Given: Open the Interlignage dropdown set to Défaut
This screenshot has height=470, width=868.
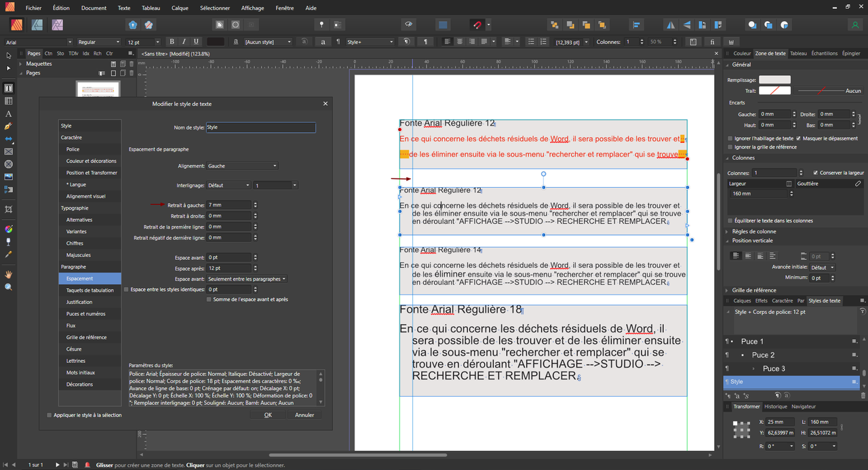Looking at the screenshot, I should click(x=229, y=185).
